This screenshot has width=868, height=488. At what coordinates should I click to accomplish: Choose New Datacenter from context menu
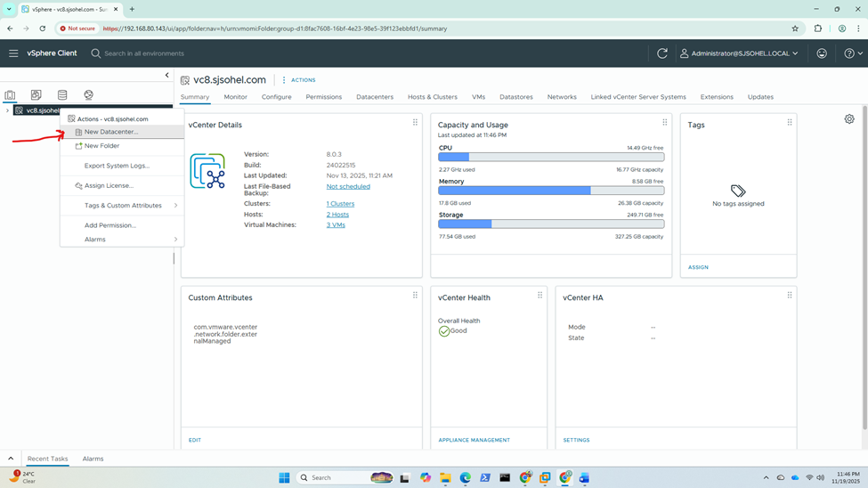click(122, 132)
